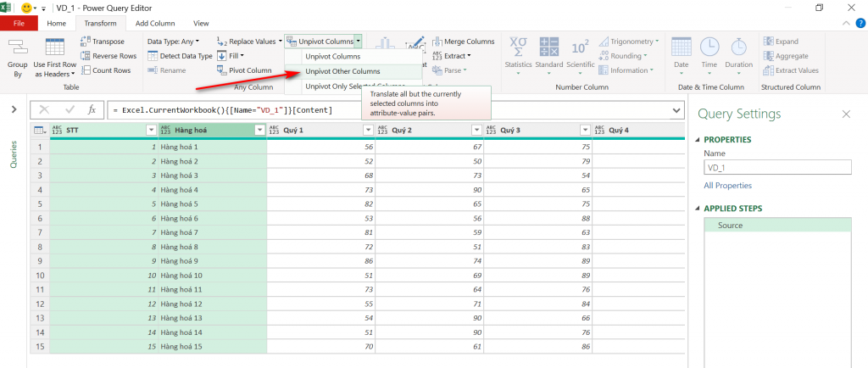Open the Scientific operations icon
Image resolution: width=868 pixels, height=368 pixels.
click(580, 47)
